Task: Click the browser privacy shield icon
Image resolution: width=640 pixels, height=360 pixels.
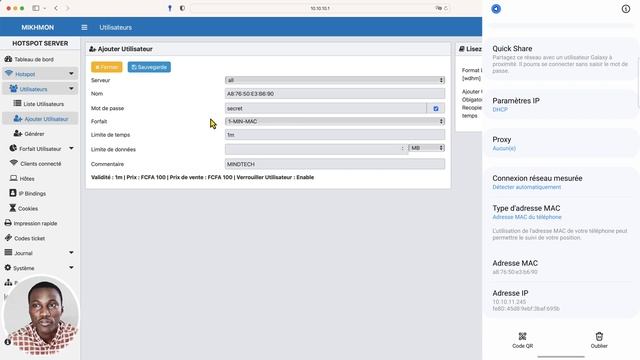Action: pos(182,8)
